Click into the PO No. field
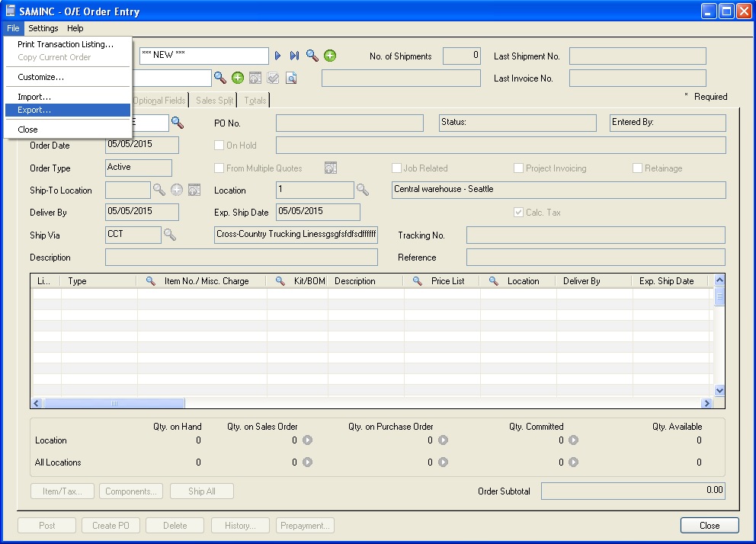Screen dimensions: 756x544 [x=349, y=123]
